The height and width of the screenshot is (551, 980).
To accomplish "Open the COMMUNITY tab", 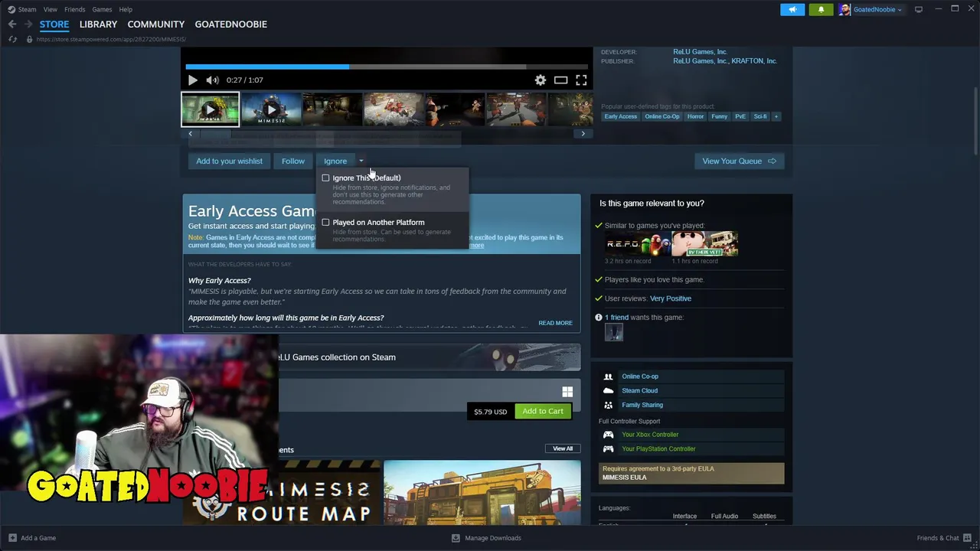I will click(x=156, y=24).
